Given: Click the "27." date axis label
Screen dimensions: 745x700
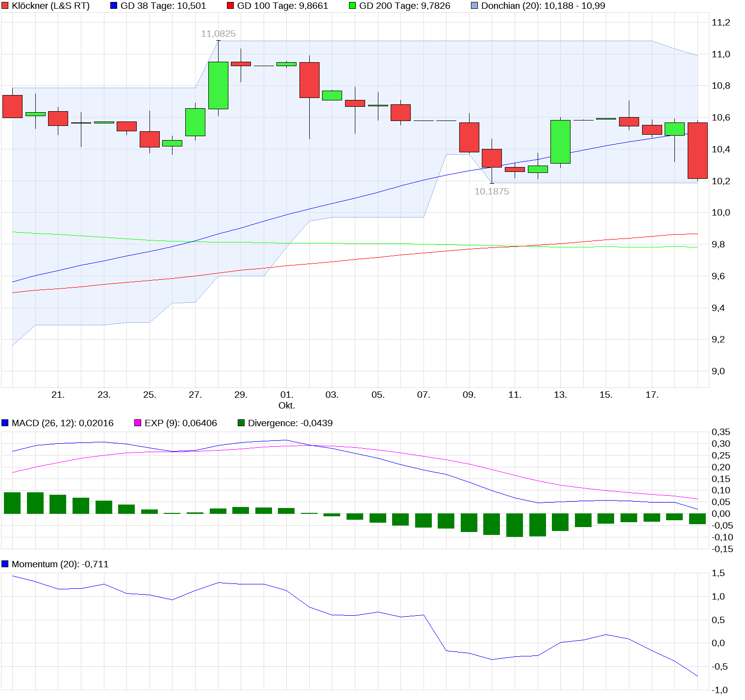Looking at the screenshot, I should pyautogui.click(x=195, y=395).
